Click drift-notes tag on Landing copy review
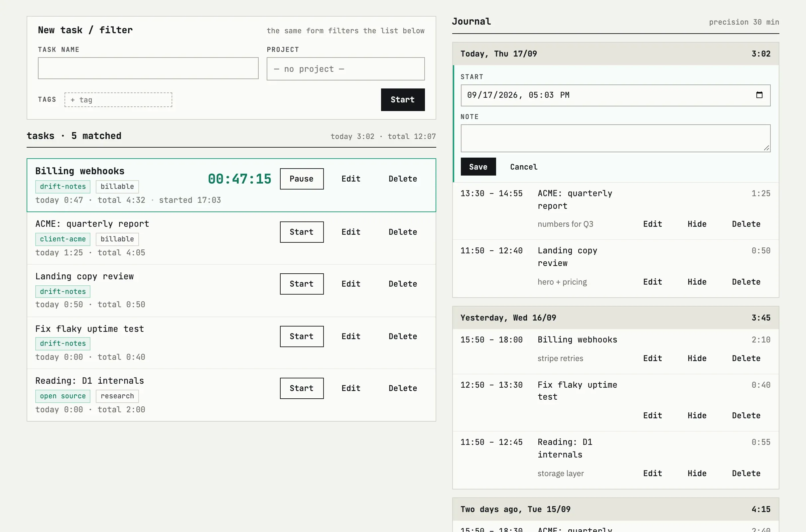This screenshot has width=806, height=532. click(63, 292)
